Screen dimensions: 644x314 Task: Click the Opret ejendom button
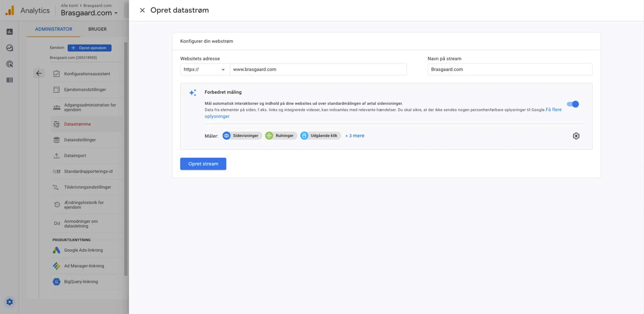[90, 48]
